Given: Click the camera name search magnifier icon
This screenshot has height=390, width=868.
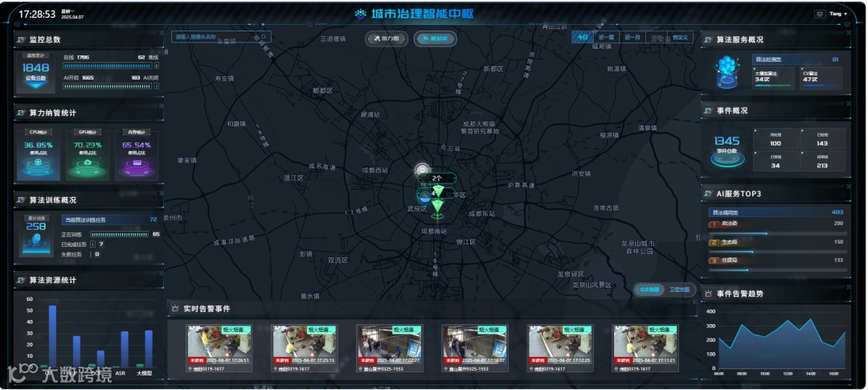Looking at the screenshot, I should click(264, 37).
